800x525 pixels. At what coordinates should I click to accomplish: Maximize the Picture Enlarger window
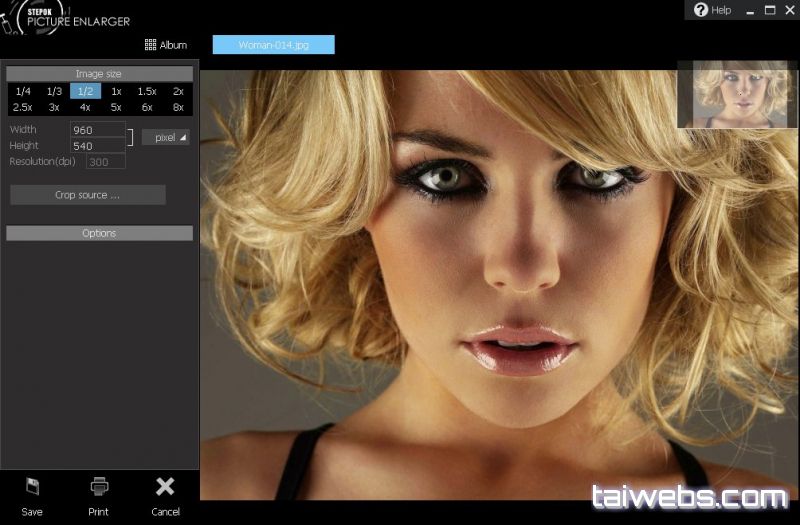[770, 10]
